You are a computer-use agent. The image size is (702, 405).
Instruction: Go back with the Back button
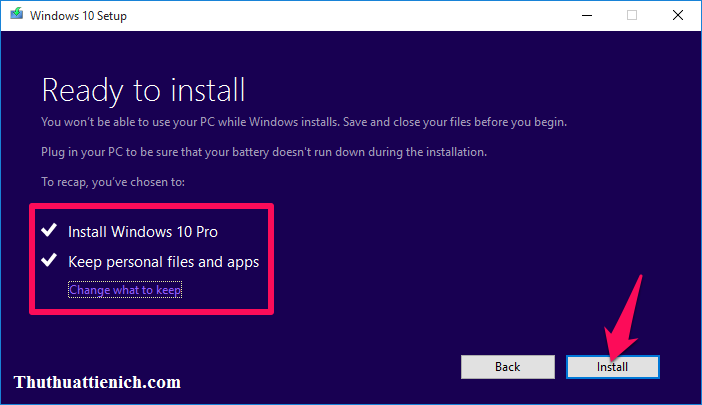point(507,367)
